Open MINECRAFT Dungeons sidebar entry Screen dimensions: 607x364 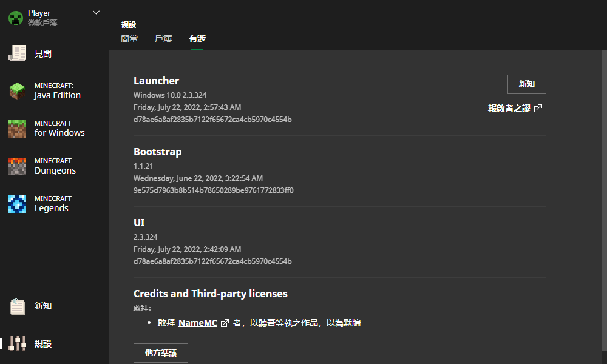(54, 166)
